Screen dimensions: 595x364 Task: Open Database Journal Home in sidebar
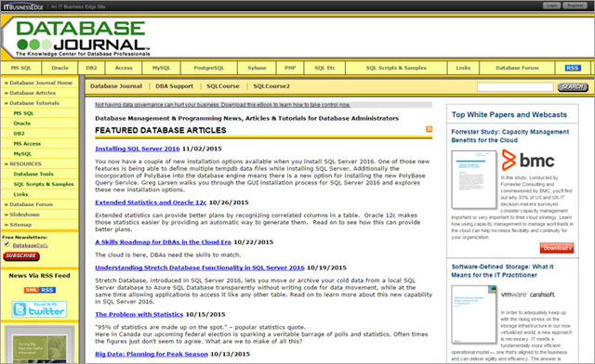pos(41,83)
